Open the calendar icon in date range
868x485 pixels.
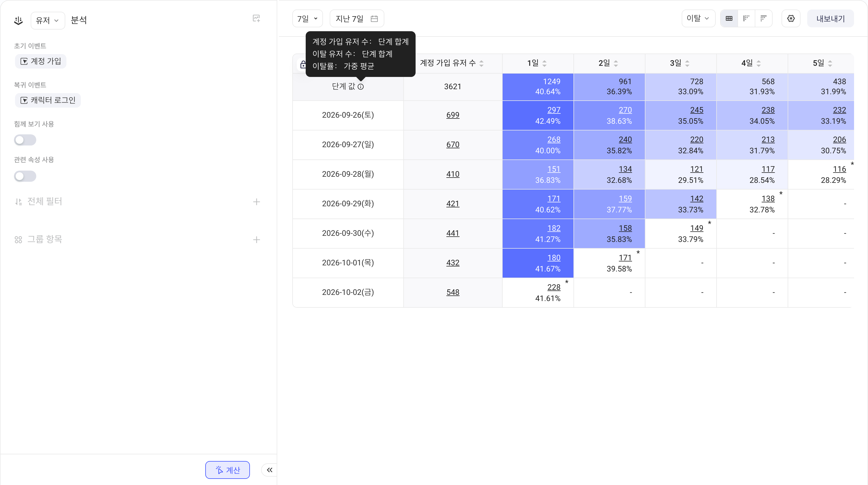pyautogui.click(x=374, y=18)
